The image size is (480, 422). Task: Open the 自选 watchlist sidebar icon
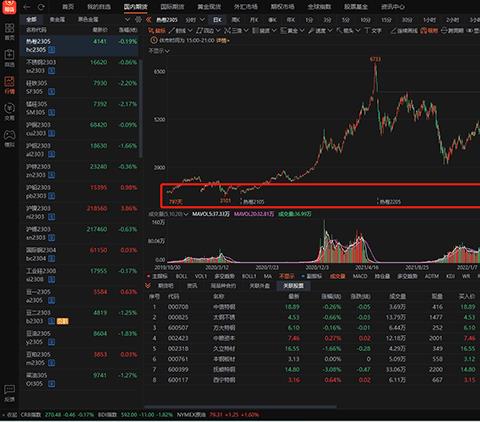[9, 58]
